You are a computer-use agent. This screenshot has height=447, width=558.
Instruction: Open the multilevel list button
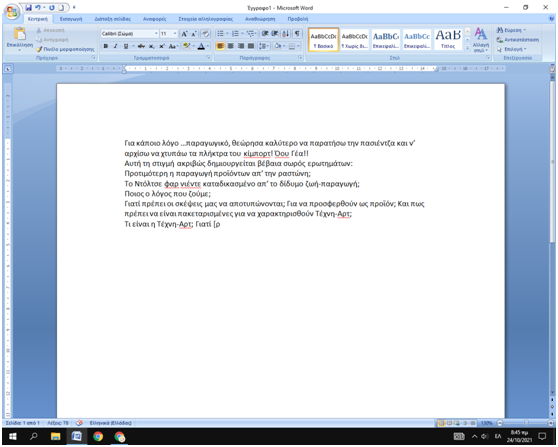pyautogui.click(x=251, y=34)
